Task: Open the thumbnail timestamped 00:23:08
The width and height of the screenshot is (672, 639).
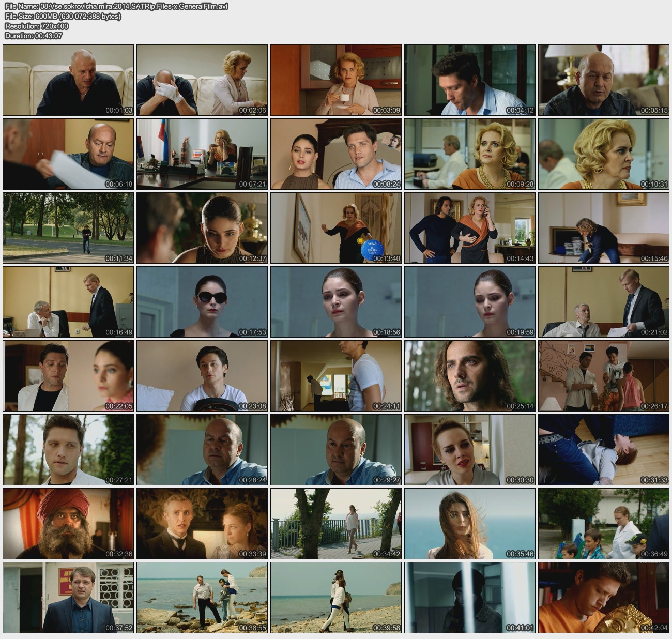Action: [x=202, y=376]
